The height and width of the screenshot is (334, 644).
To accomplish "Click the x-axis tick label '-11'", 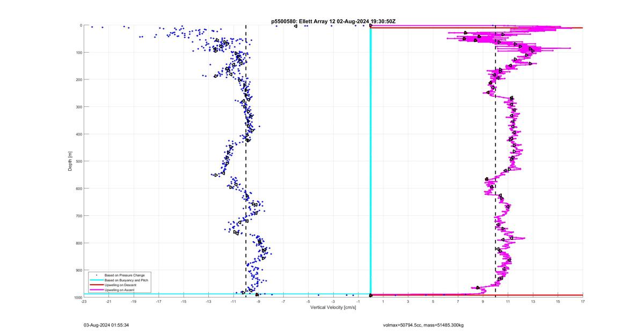I will coord(233,302).
